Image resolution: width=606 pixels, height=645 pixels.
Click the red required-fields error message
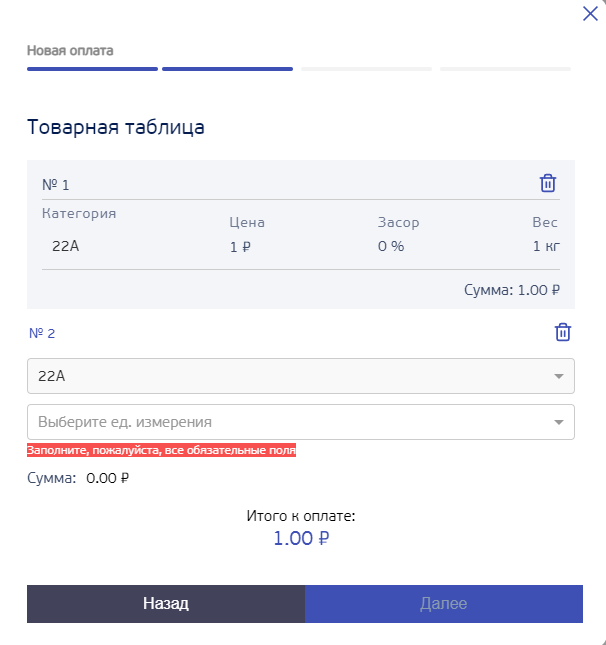tap(161, 451)
